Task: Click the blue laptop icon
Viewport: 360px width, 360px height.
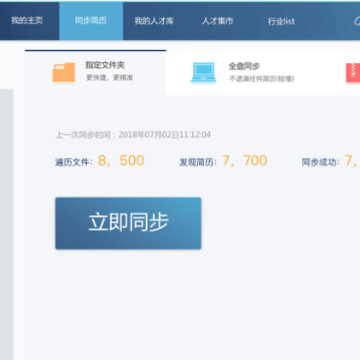Action: 203,72
